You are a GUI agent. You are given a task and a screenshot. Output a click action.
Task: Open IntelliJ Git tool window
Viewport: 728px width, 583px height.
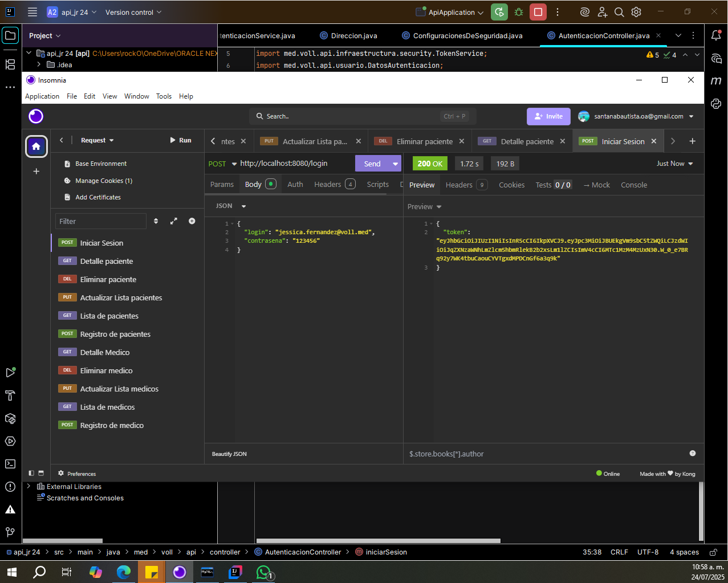click(10, 532)
